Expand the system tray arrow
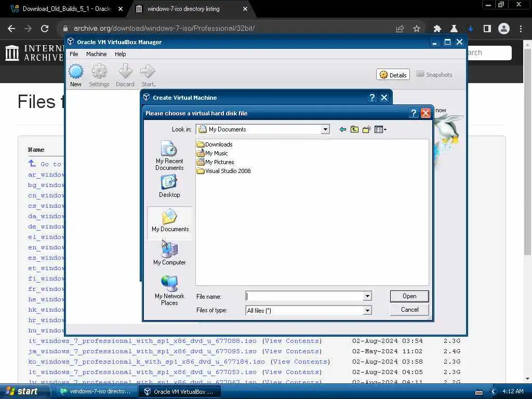This screenshot has width=532, height=399. coord(494,392)
